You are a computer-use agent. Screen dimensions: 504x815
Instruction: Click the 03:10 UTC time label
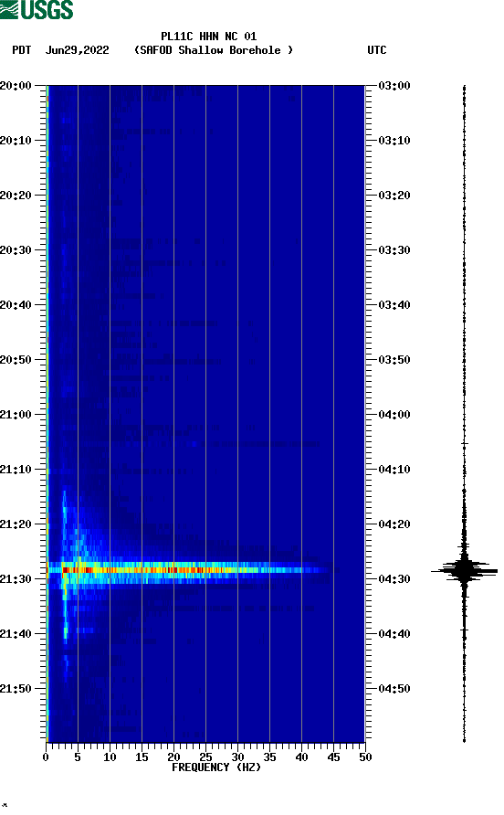pos(394,141)
